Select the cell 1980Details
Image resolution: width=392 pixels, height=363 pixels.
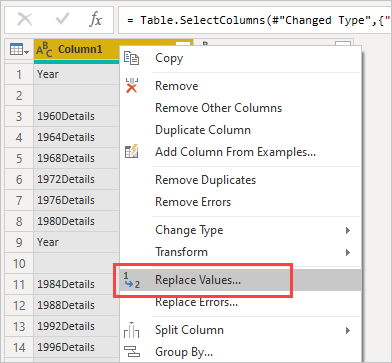pos(76,221)
